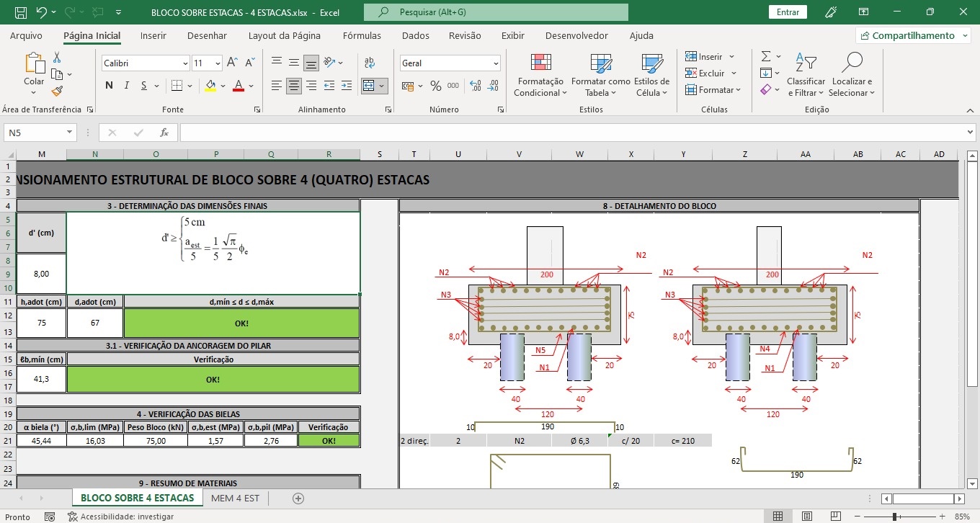Open the Fórmulas ribbon tab
The image size is (980, 523).
362,35
